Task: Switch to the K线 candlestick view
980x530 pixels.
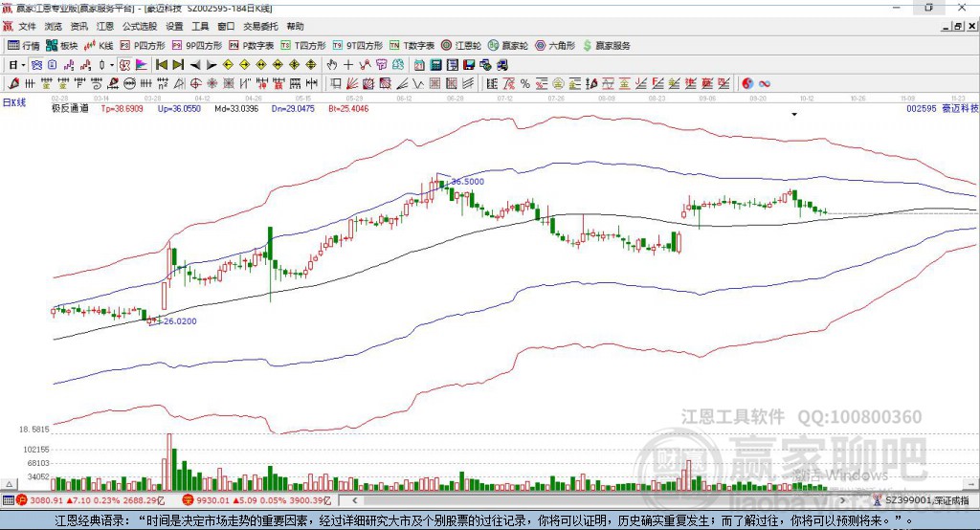Action: pyautogui.click(x=99, y=46)
